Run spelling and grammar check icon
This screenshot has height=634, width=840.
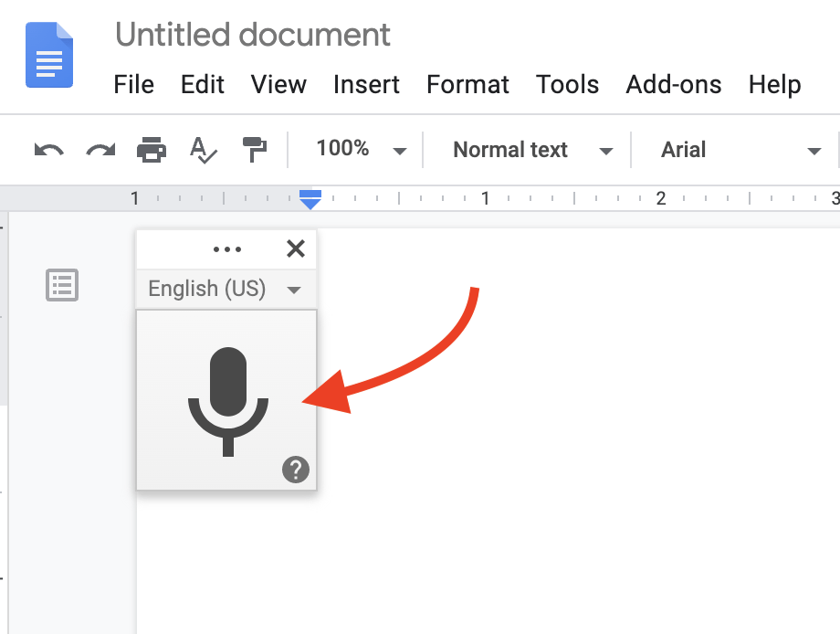tap(202, 150)
